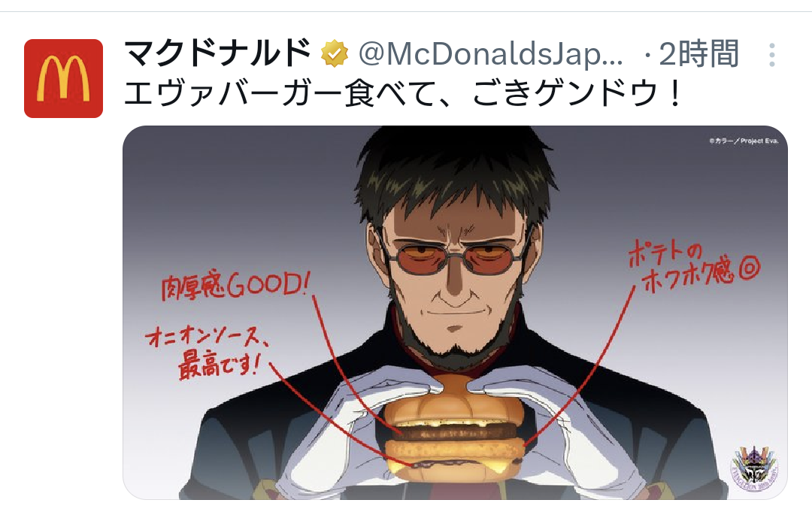Viewport: 812px width, 521px height.
Task: Visit the @McDonaldsJap... handle
Action: click(490, 54)
